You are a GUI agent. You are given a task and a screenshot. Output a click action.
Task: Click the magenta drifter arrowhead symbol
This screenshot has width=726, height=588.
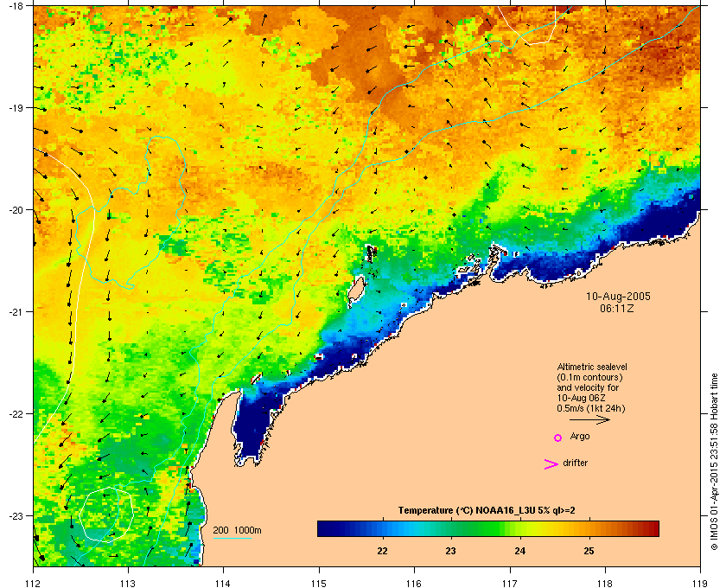click(551, 464)
